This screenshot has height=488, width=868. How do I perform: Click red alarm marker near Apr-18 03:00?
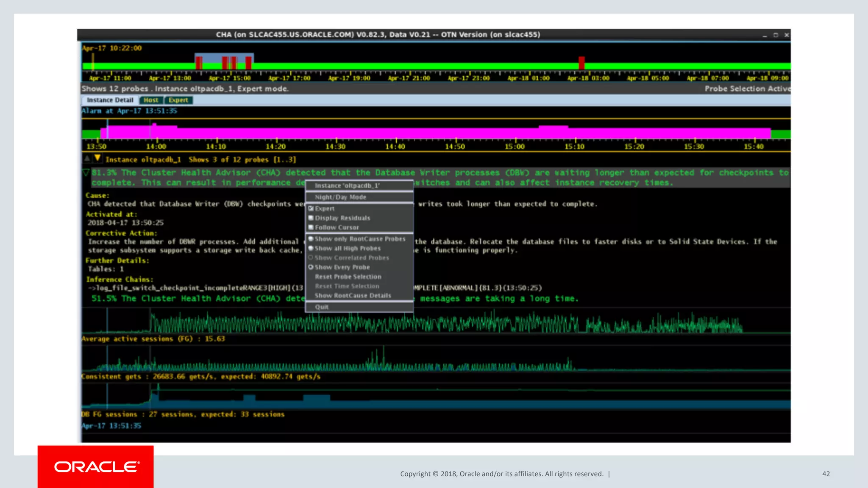click(581, 63)
